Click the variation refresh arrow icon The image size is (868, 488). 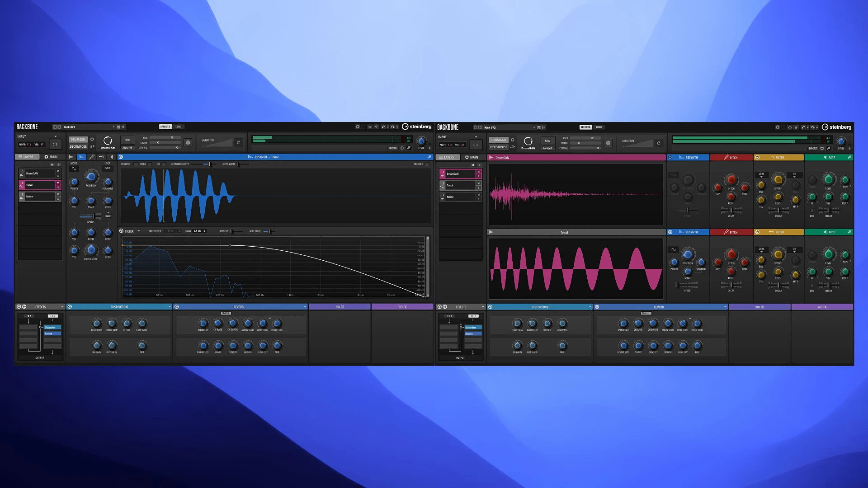[238, 142]
